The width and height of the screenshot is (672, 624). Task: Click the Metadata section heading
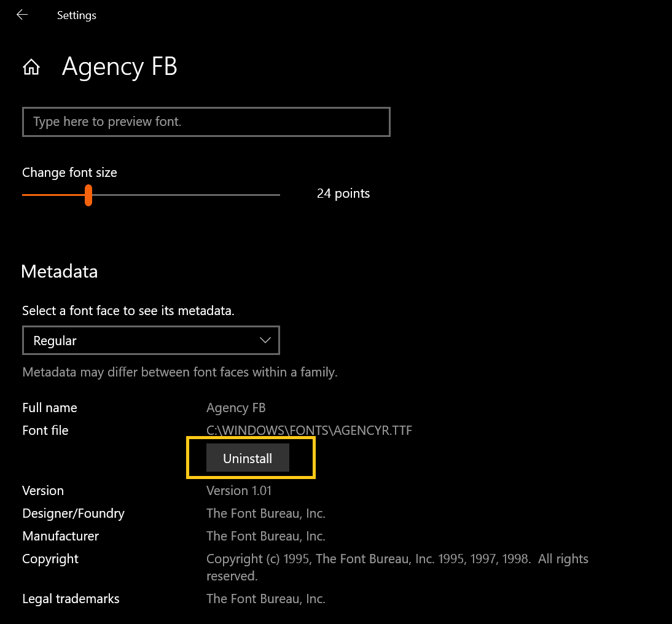coord(59,271)
